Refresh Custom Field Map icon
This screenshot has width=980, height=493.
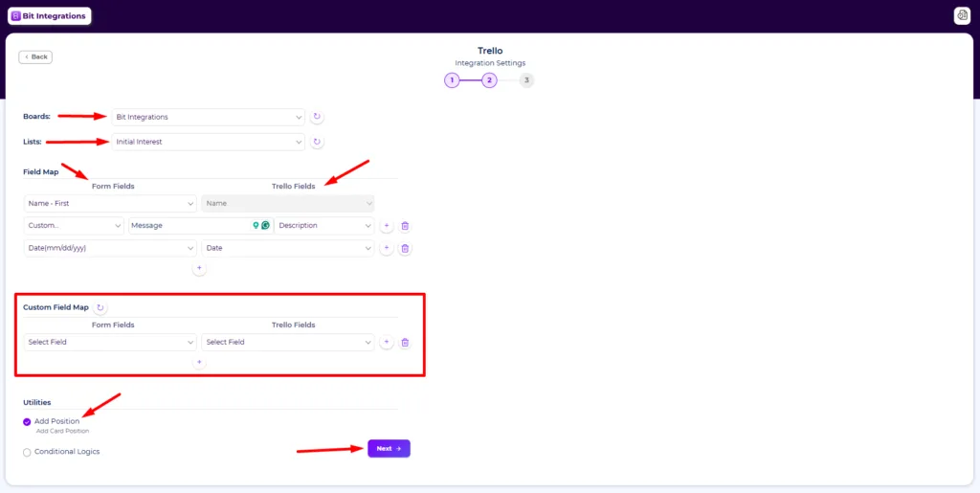(x=100, y=307)
